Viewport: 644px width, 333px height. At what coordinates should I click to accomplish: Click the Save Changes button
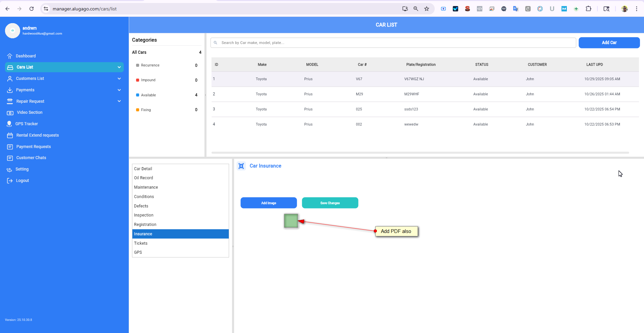[330, 203]
